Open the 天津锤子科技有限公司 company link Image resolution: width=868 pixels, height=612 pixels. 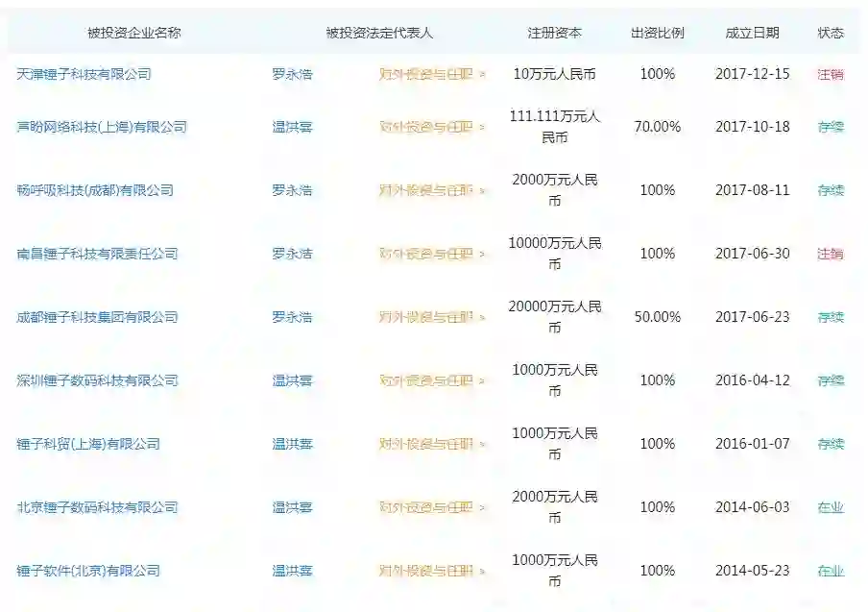point(84,74)
